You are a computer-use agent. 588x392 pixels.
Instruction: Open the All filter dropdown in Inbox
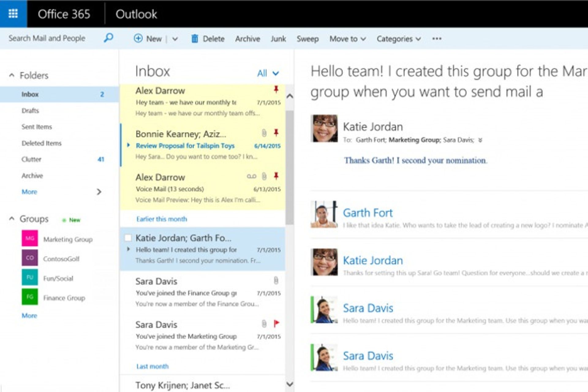coord(268,73)
